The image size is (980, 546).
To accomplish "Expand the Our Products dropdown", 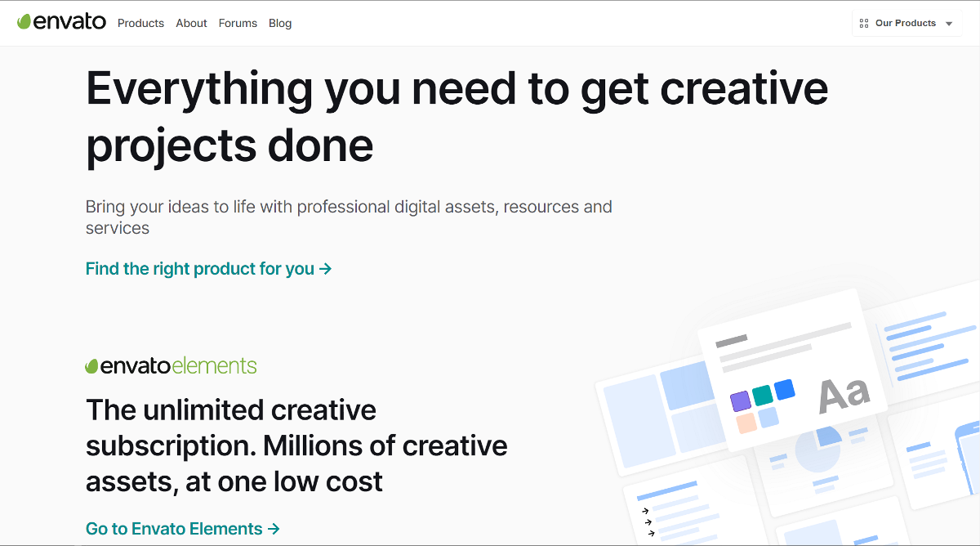I will (906, 24).
